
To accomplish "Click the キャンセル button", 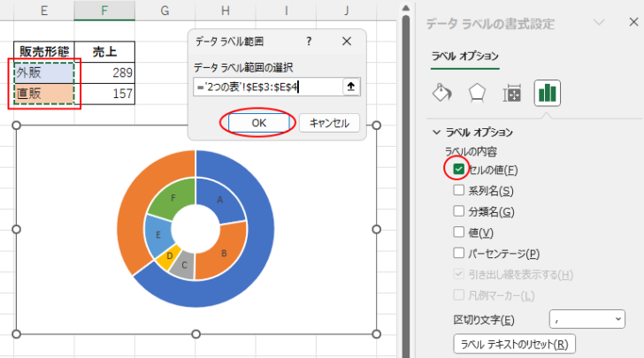I will point(329,123).
